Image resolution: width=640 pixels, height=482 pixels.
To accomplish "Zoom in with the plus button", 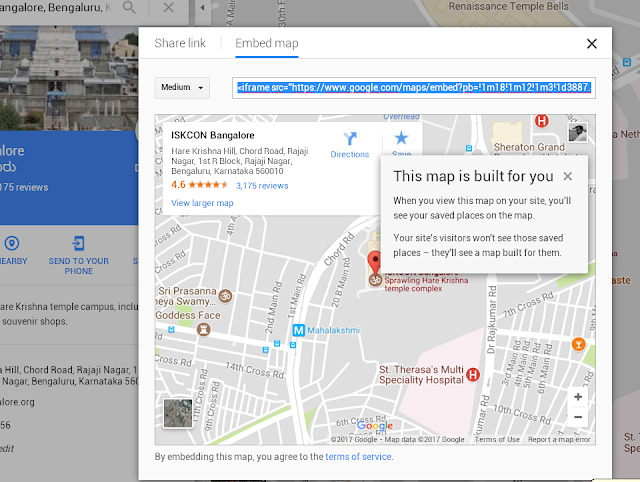I will 578,397.
